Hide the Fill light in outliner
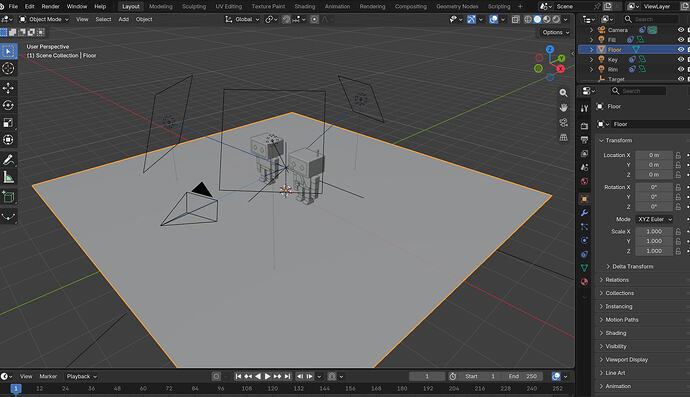Viewport: 690px width, 397px height. [x=681, y=40]
